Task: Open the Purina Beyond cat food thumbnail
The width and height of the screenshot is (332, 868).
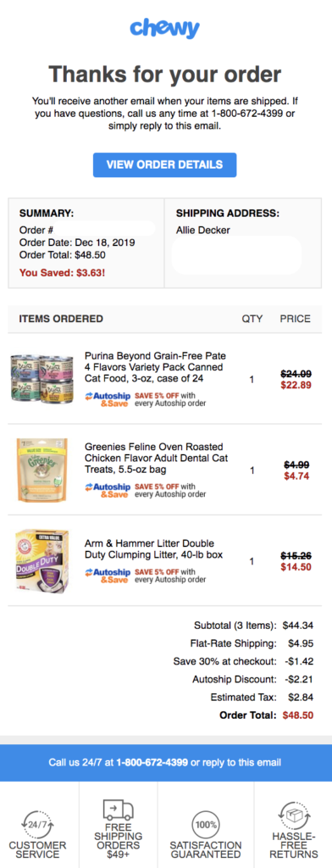Action: coord(41,379)
